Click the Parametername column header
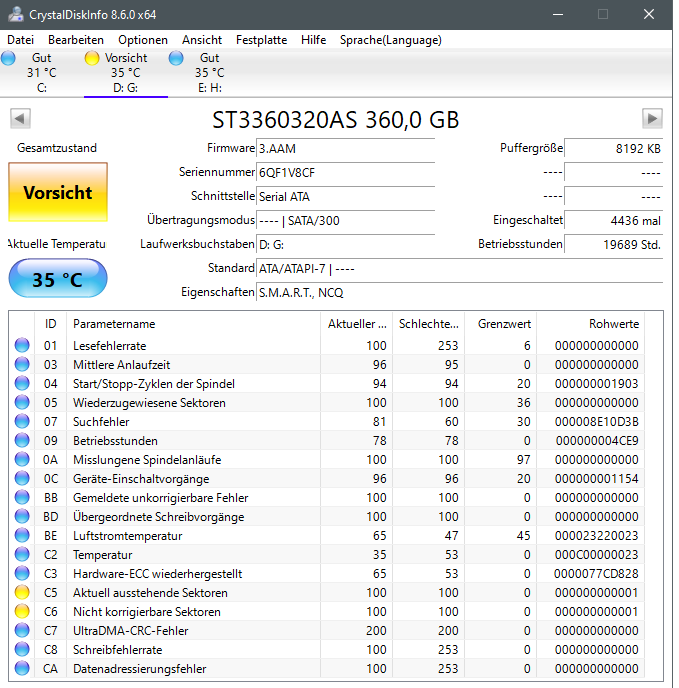 pos(193,324)
